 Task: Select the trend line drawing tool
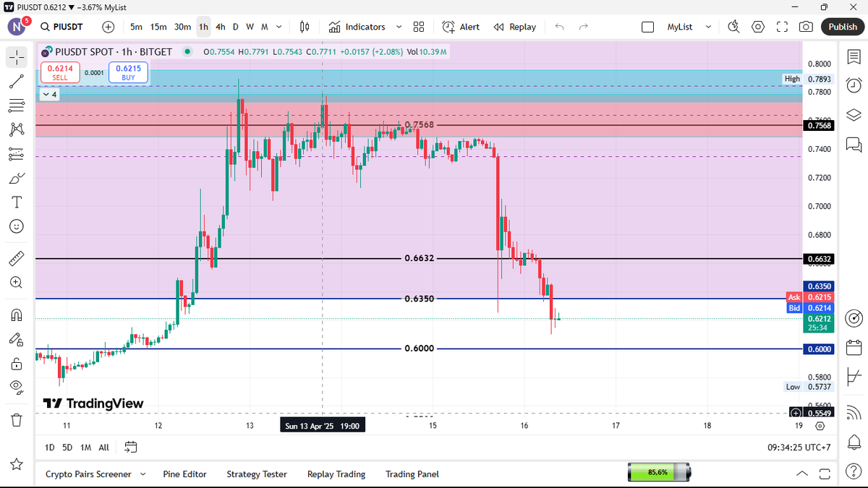17,82
